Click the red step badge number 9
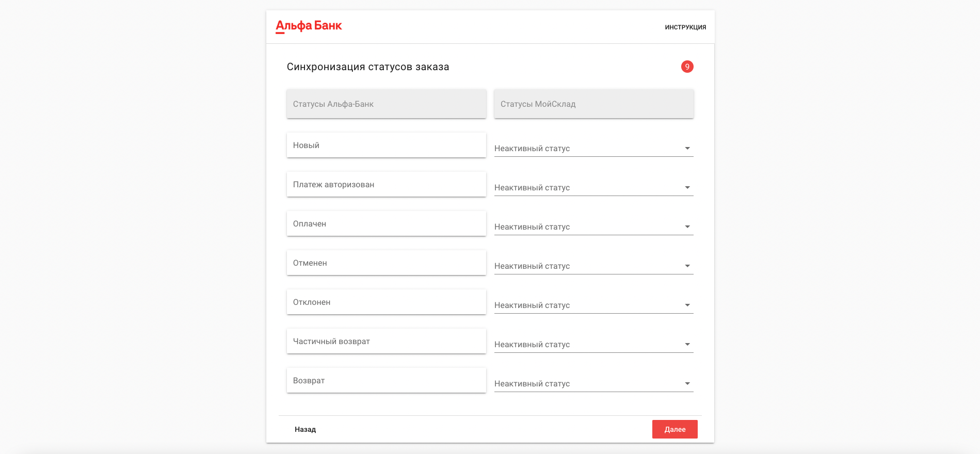The image size is (980, 454). point(687,67)
